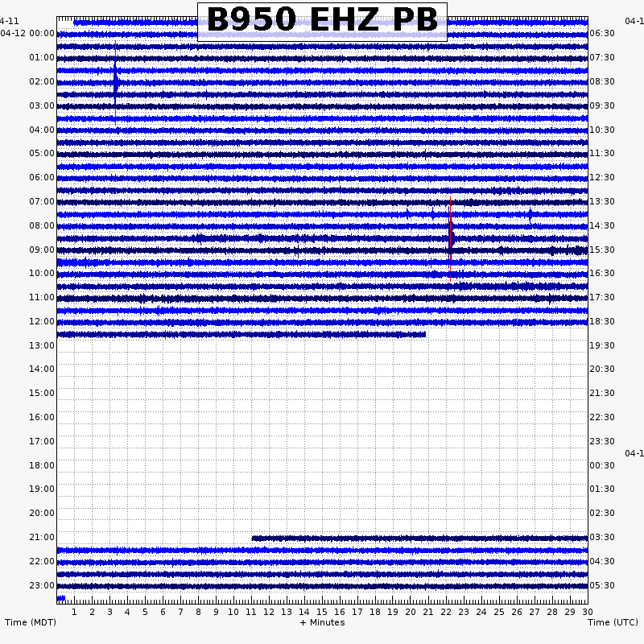Screen dimensions: 644x644
Task: Click the 15:00 MDT time label
Action: (x=42, y=394)
